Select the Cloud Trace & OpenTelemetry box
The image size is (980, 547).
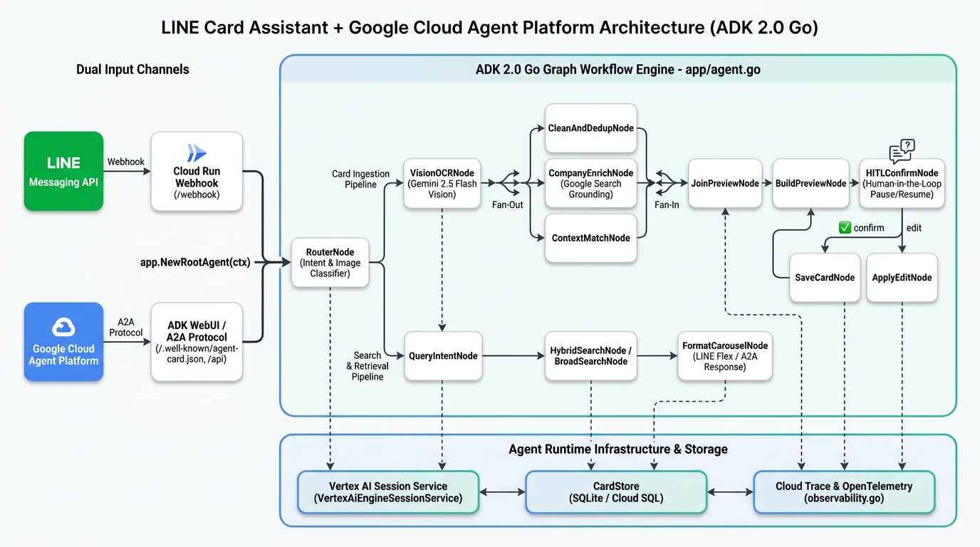[x=844, y=492]
